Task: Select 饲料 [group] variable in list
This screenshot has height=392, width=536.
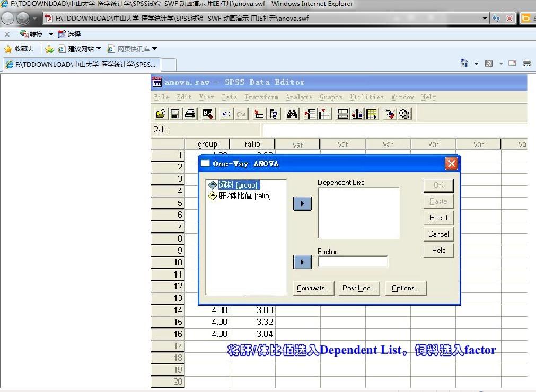Action: point(235,185)
